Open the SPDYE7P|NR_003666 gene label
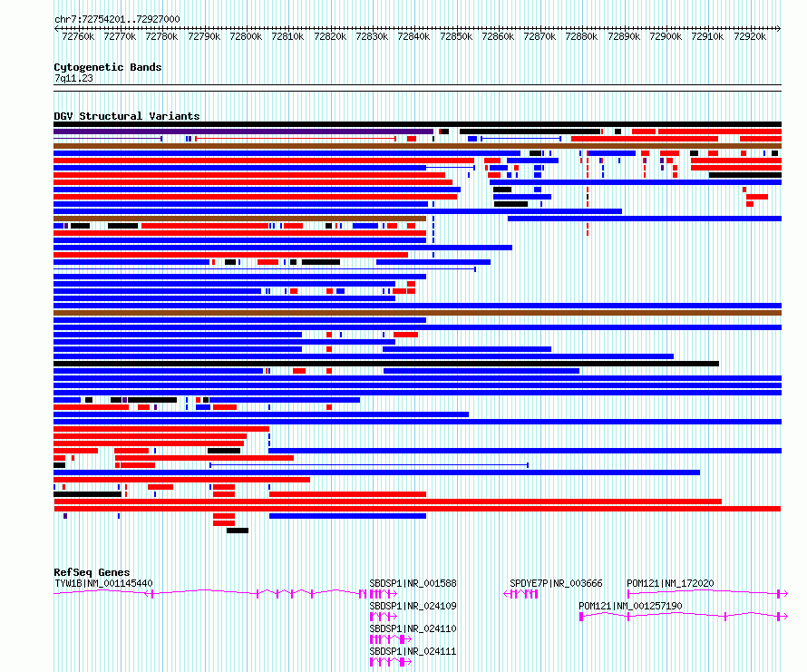This screenshot has height=672, width=807. click(x=556, y=583)
